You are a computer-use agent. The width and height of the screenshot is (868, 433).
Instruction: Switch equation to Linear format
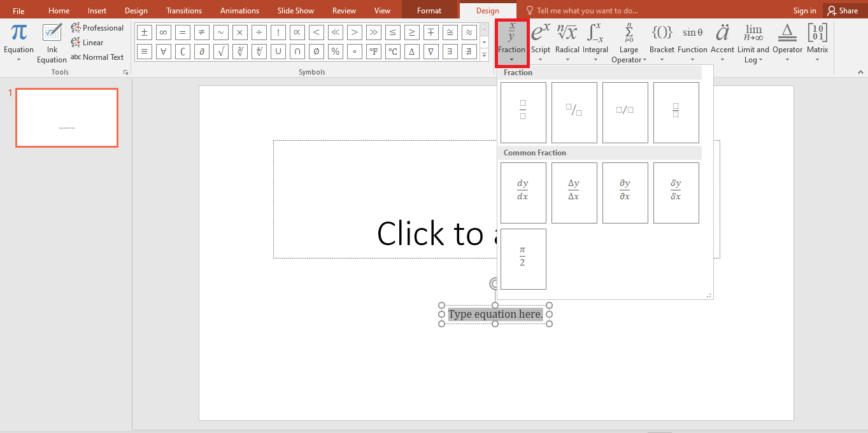(88, 42)
